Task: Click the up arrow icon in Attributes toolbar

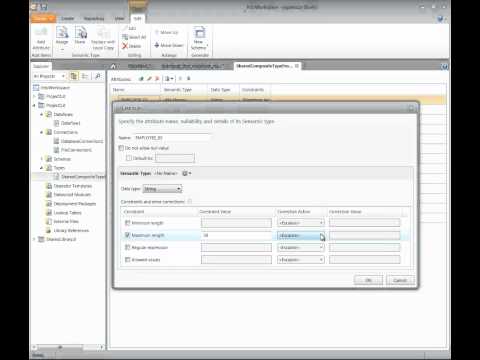Action: tap(180, 79)
